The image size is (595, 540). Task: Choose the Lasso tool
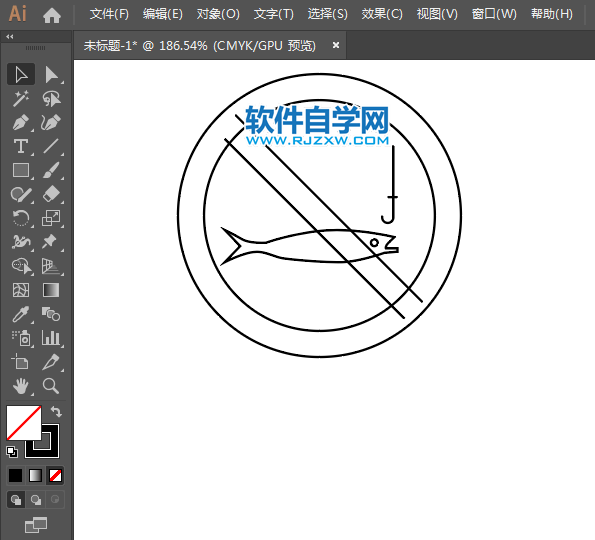click(51, 98)
